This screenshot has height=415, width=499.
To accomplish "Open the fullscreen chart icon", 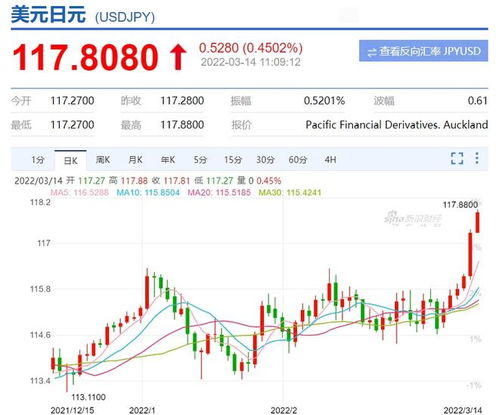I will tap(457, 158).
